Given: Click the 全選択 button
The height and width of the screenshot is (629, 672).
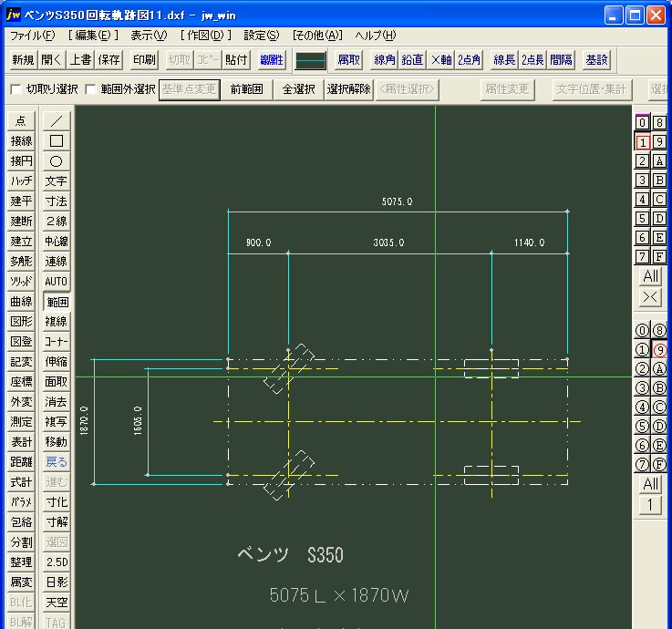Looking at the screenshot, I should coord(299,89).
